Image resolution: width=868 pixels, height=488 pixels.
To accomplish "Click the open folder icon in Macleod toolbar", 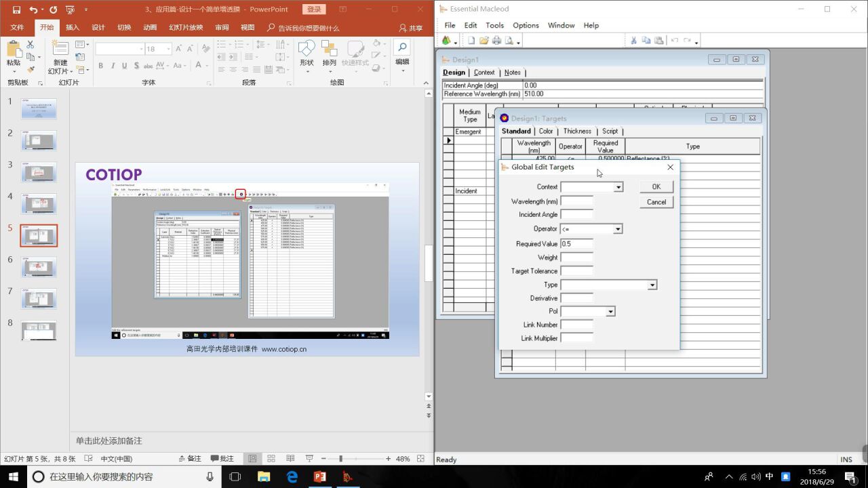I will pos(484,41).
